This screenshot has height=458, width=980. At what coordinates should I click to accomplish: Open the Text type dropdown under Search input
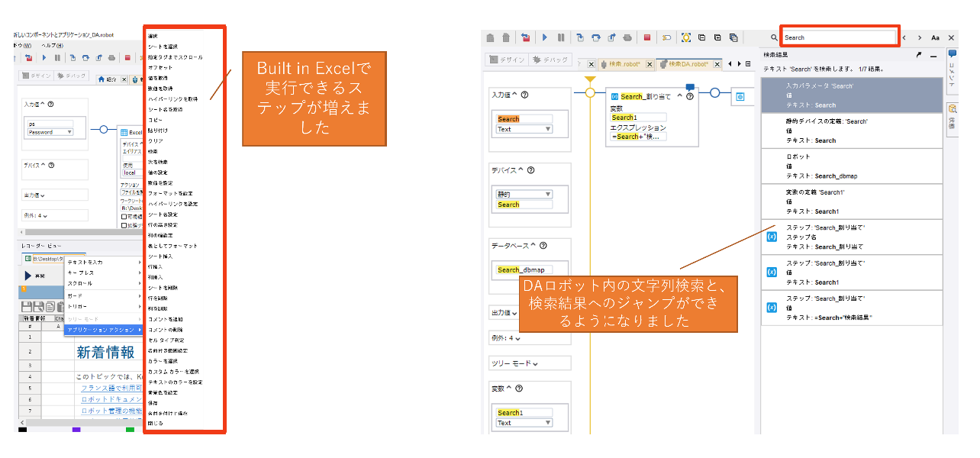(x=524, y=129)
